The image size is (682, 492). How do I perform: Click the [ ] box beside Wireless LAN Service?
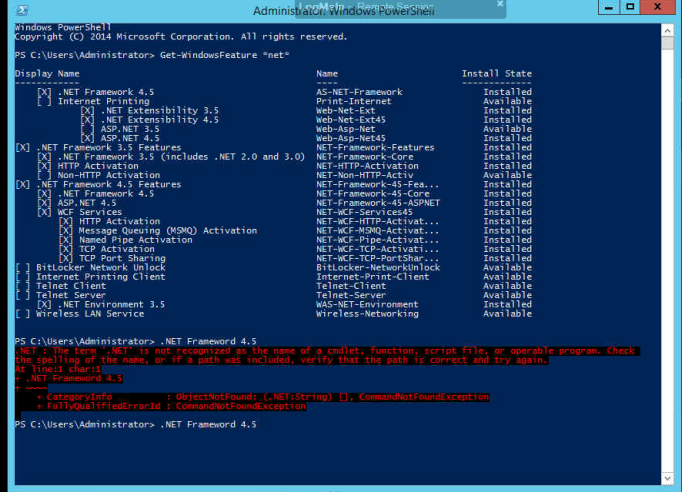pyautogui.click(x=24, y=313)
